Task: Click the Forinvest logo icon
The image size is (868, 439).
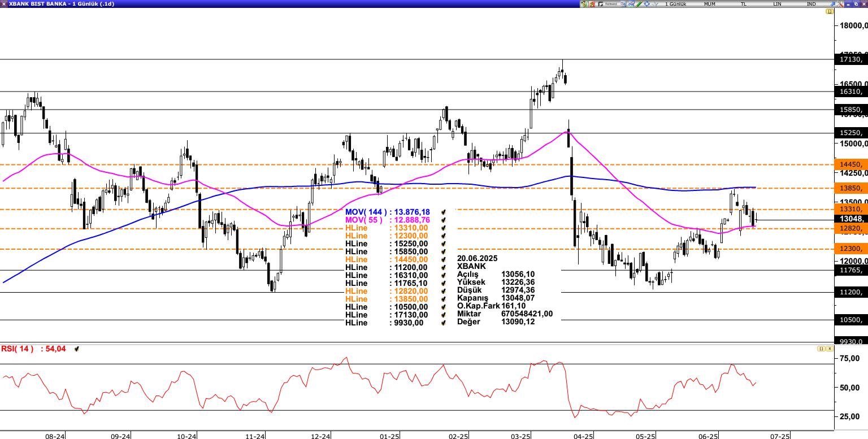Action: [x=602, y=3]
